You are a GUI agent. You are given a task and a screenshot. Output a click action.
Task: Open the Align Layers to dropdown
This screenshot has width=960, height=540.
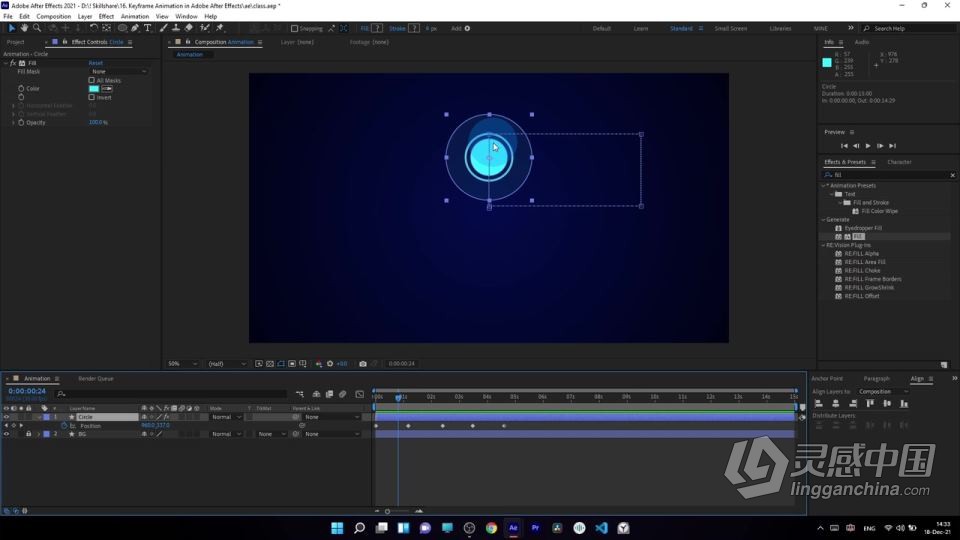[x=883, y=392]
